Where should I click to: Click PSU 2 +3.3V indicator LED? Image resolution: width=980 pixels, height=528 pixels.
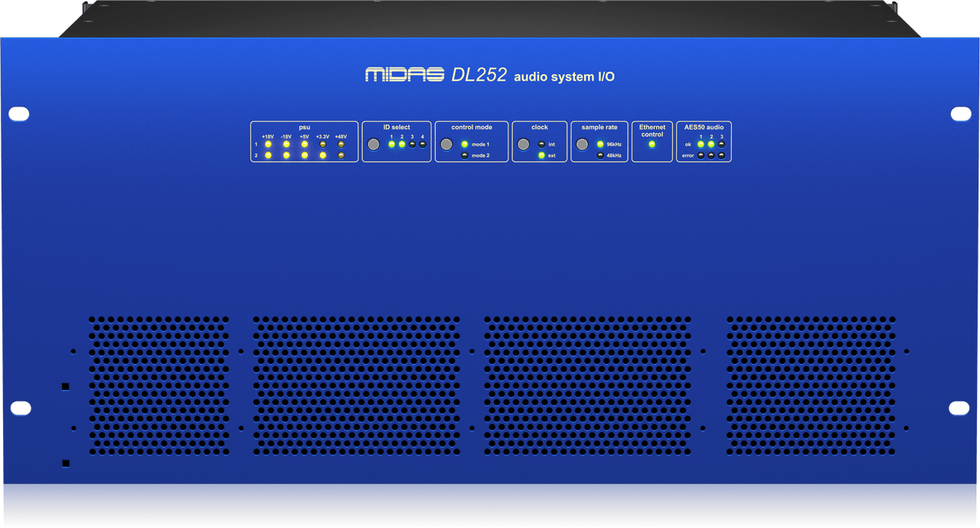click(322, 156)
